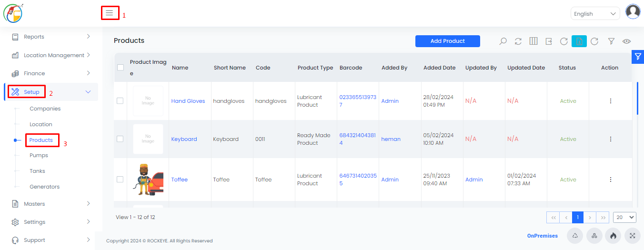Click the blue filter side tab
The height and width of the screenshot is (250, 644).
(638, 57)
